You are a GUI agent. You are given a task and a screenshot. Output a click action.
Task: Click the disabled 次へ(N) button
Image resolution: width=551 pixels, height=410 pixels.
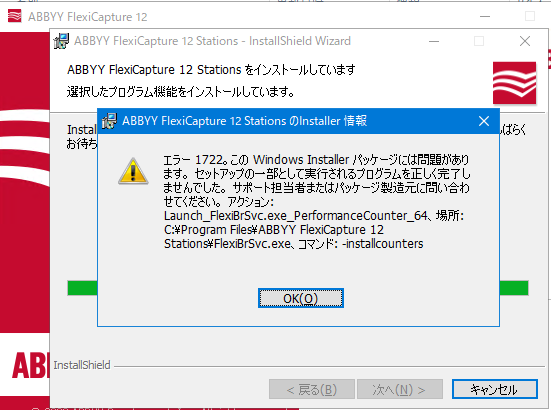(x=400, y=389)
